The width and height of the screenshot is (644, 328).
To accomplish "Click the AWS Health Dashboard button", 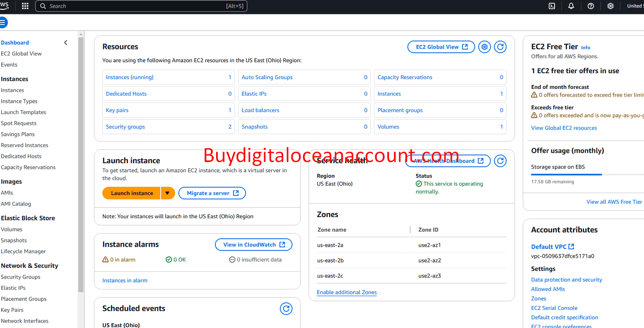I will [448, 161].
